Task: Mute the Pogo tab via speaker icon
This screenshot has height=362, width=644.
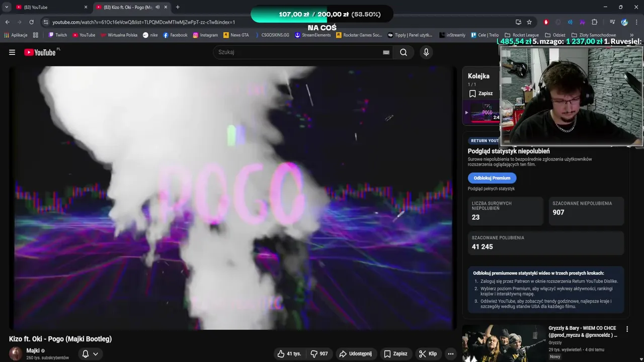Action: point(157,7)
